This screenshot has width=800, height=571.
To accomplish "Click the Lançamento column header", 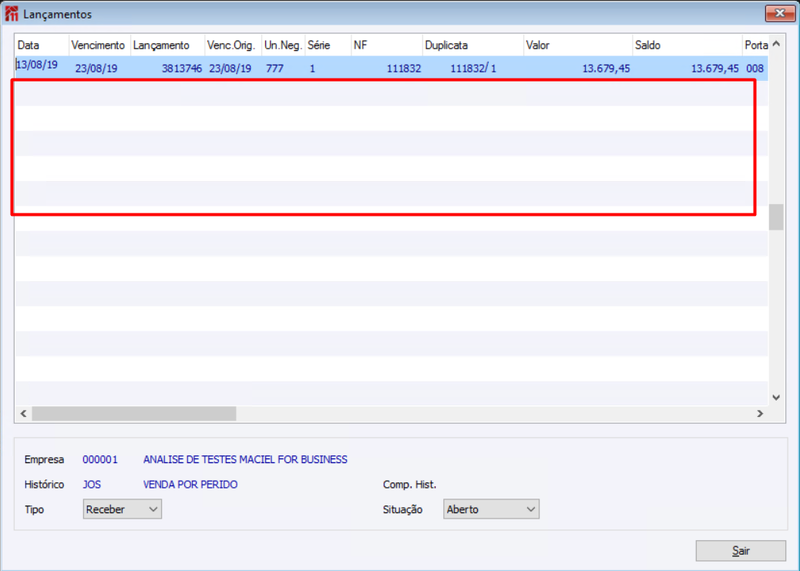I will pos(167,45).
